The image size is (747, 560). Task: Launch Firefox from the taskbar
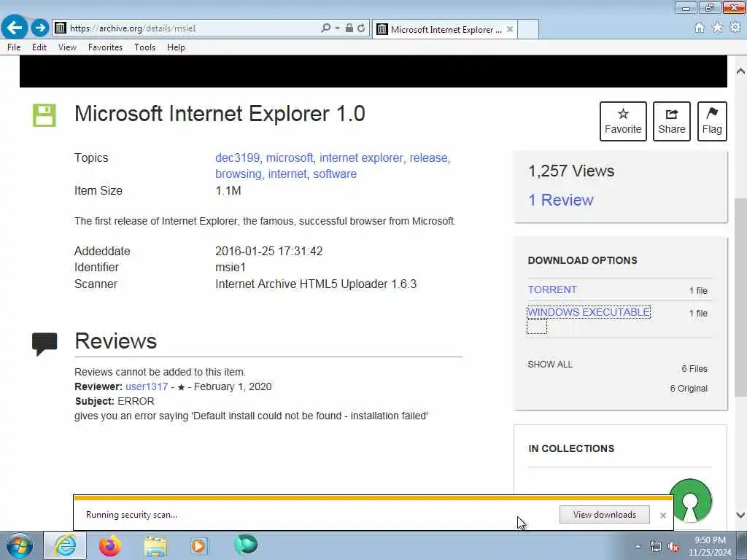click(110, 545)
